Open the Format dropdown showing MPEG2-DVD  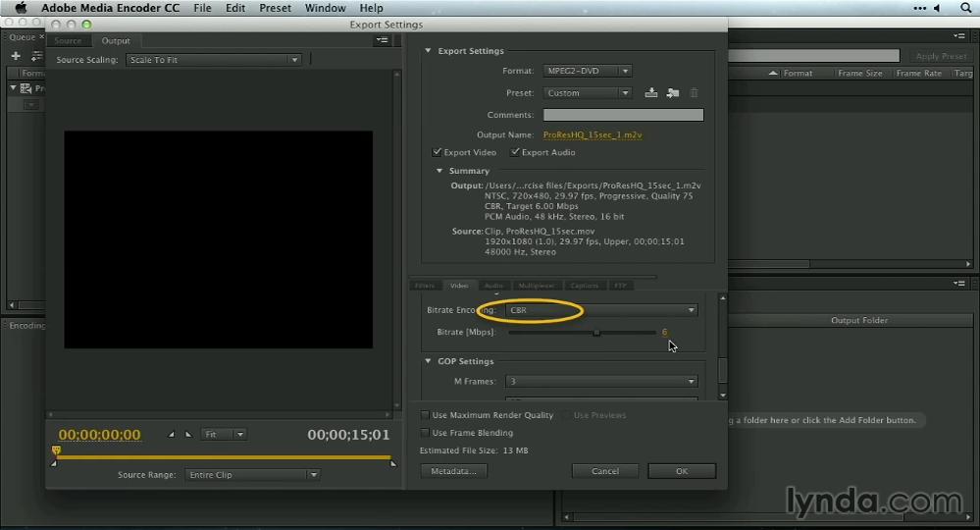click(587, 71)
